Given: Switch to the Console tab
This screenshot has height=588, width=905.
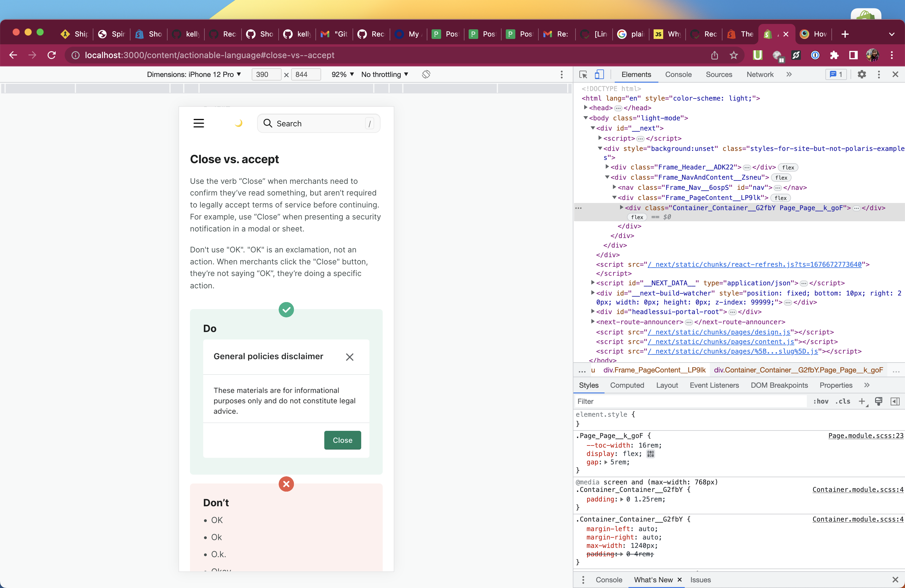Looking at the screenshot, I should click(678, 75).
